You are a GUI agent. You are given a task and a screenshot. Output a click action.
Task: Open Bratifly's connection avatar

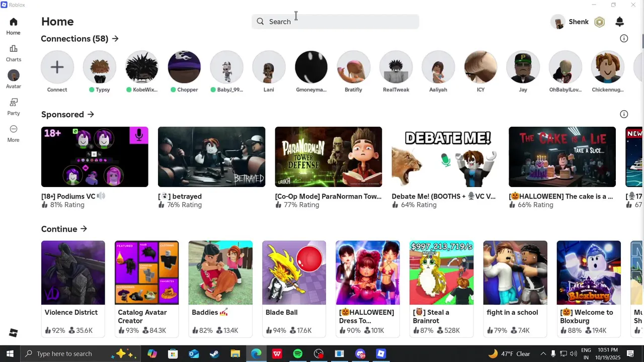[353, 67]
